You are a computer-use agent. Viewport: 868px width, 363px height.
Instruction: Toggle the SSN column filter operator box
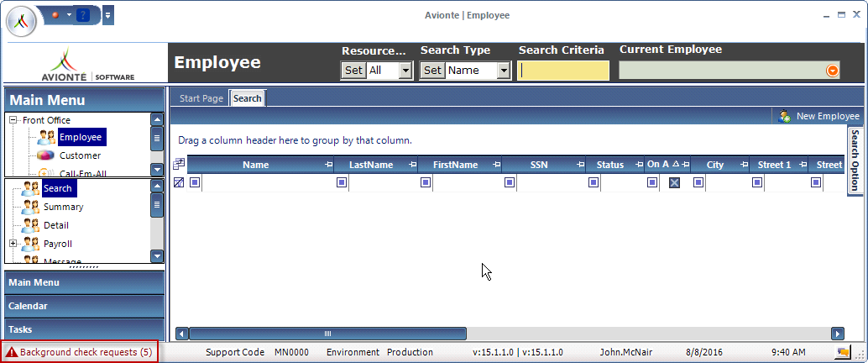(x=510, y=182)
